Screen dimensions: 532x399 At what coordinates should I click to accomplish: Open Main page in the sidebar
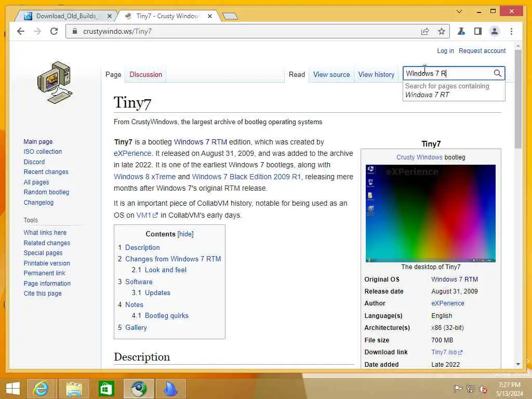pyautogui.click(x=38, y=141)
